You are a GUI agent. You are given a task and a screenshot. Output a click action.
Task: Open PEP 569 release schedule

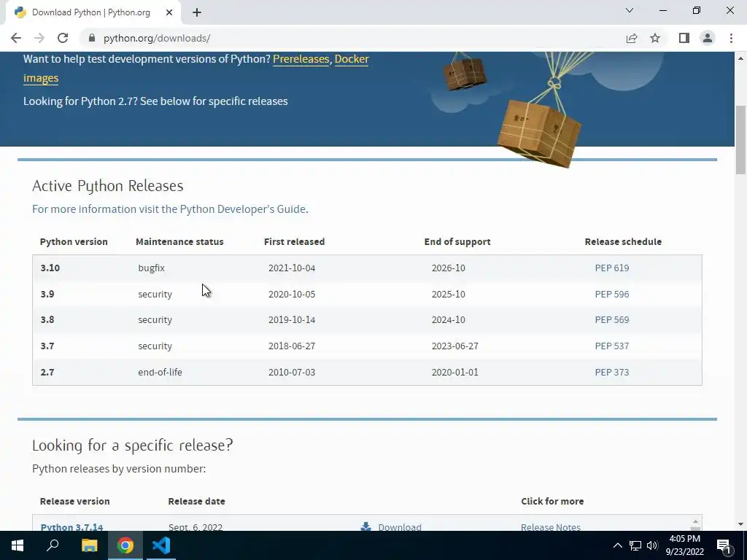pyautogui.click(x=612, y=320)
